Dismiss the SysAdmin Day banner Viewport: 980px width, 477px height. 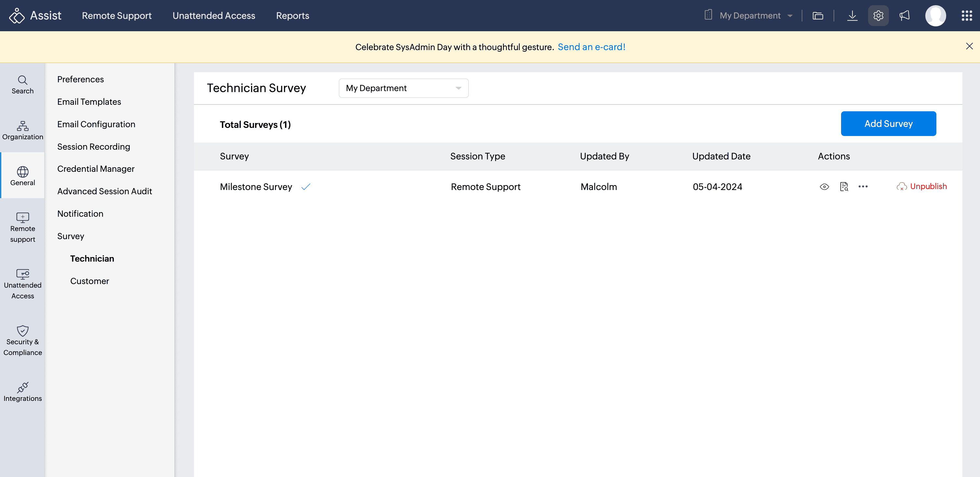(x=969, y=46)
